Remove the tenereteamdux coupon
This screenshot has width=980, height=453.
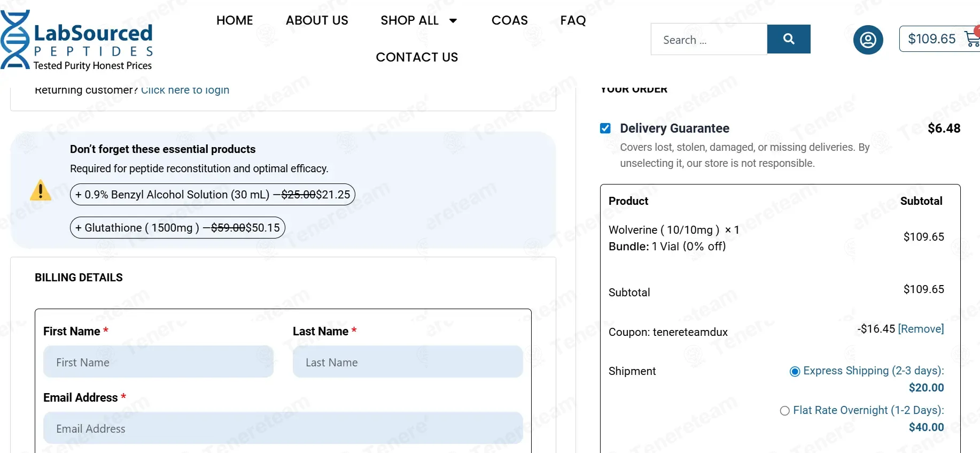(921, 329)
